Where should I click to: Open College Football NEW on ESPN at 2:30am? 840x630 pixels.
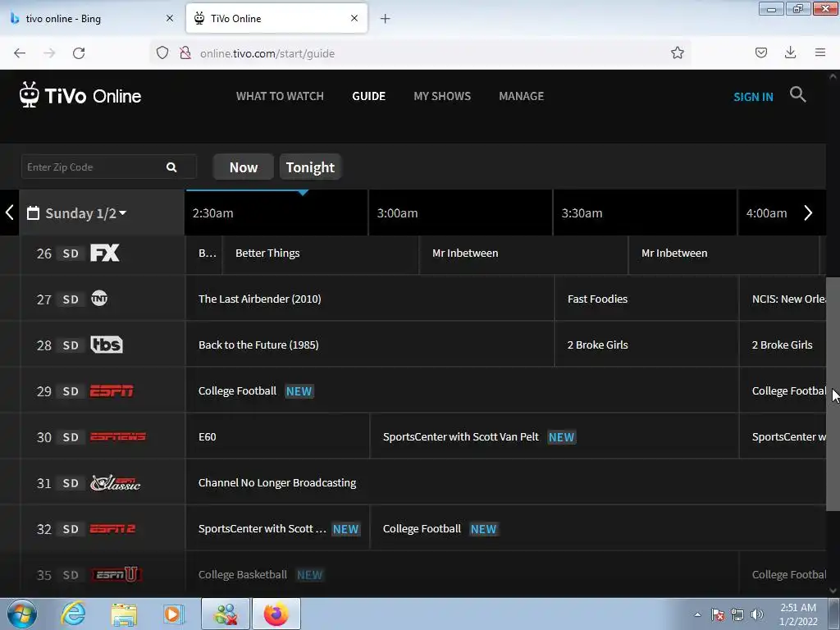click(462, 390)
